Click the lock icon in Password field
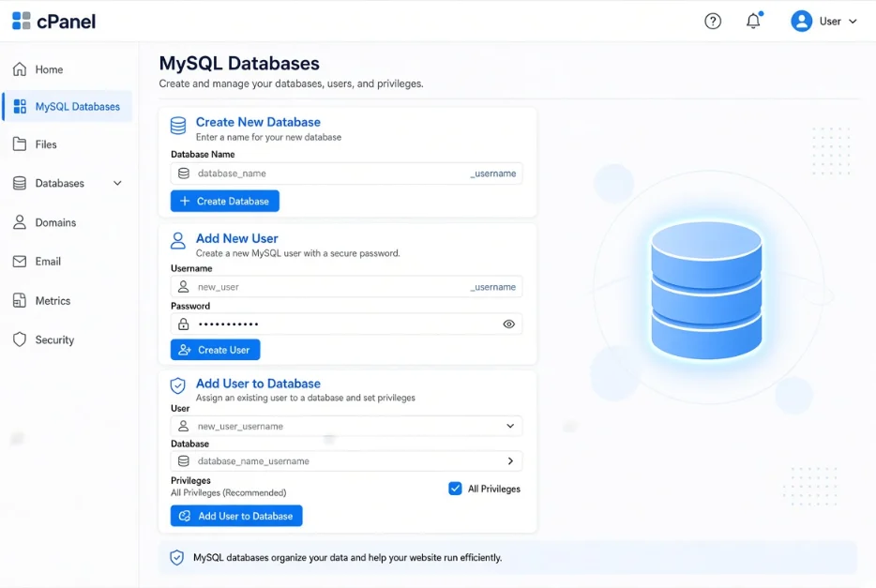This screenshot has height=588, width=876. click(x=183, y=324)
